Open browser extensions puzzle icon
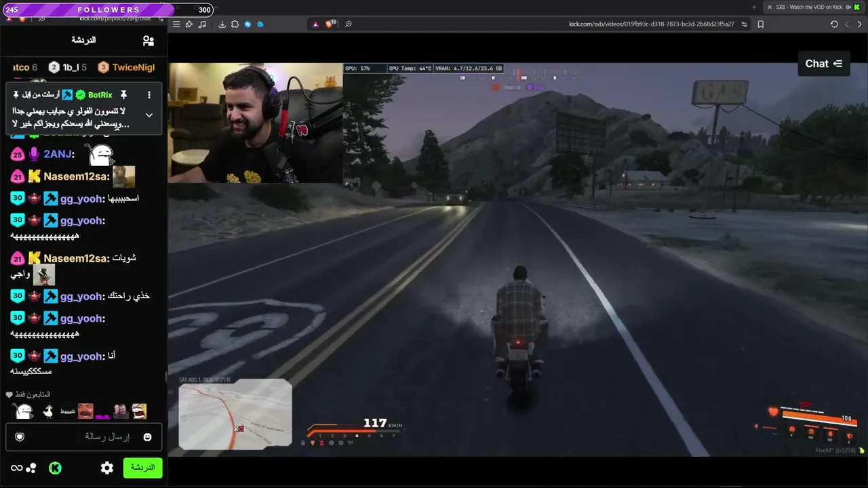 pyautogui.click(x=235, y=24)
